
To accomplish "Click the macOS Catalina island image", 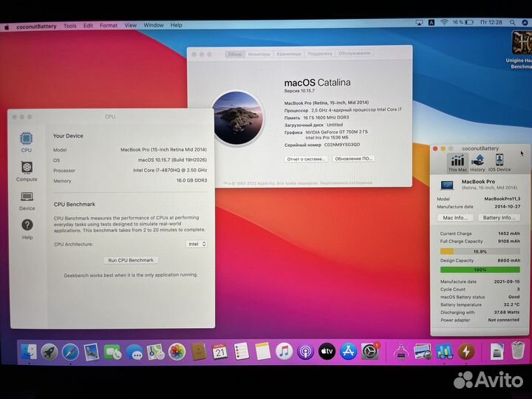I will [x=237, y=117].
